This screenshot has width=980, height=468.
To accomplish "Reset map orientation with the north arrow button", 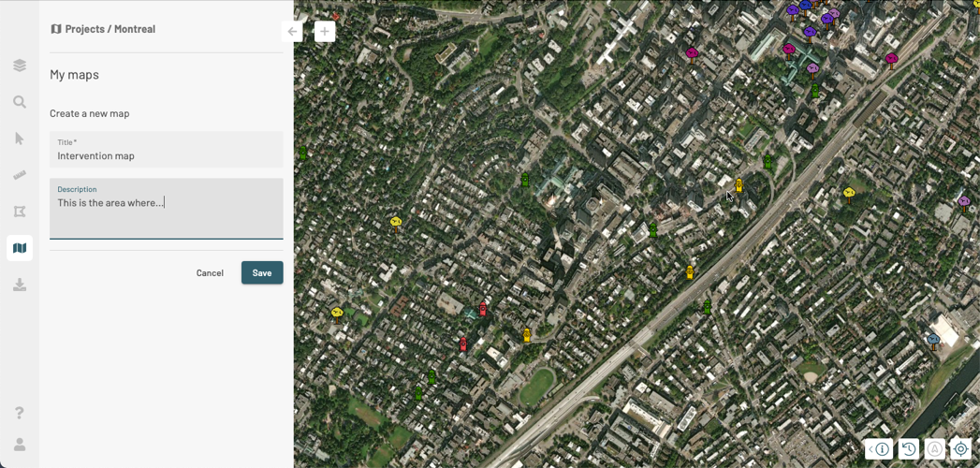I will point(935,448).
